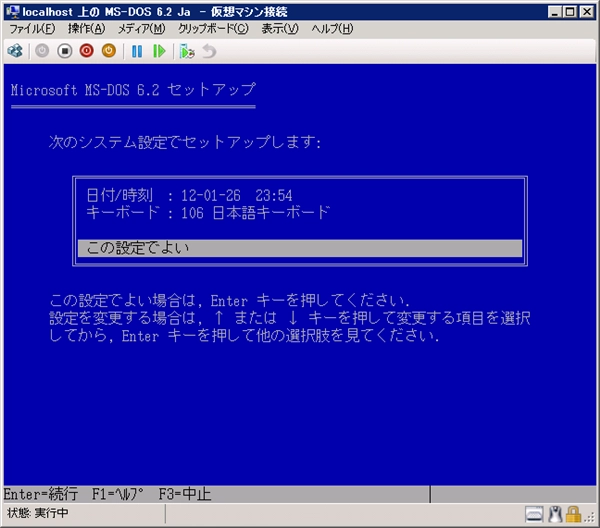
Task: Click the 状態: 実行中 status text
Action: point(38,513)
